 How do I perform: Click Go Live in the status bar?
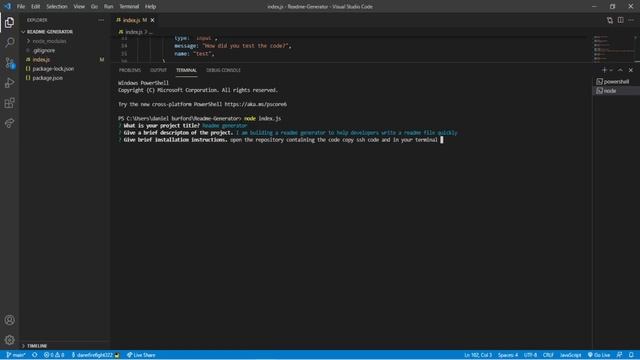coord(599,355)
